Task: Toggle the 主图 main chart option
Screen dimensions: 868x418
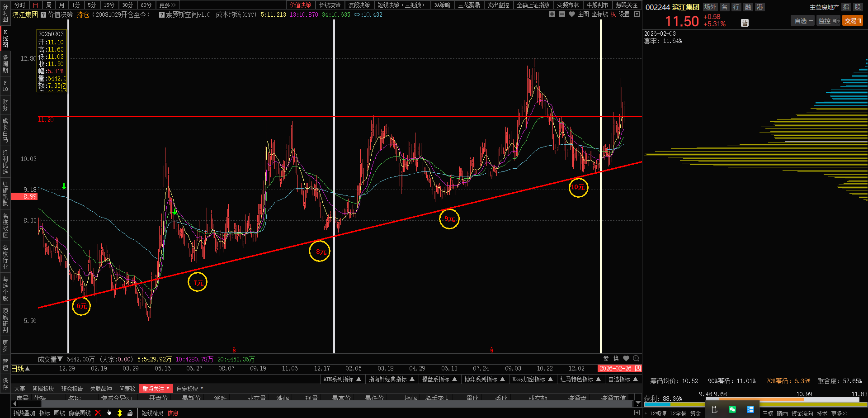Action: (x=584, y=14)
